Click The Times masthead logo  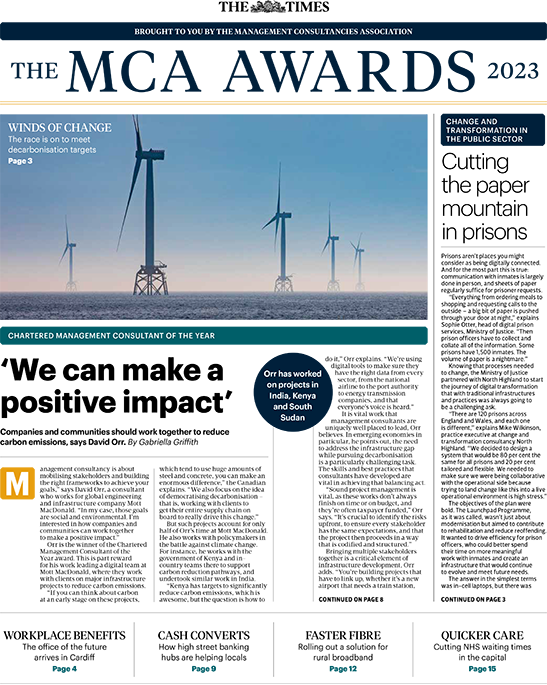[x=274, y=7]
